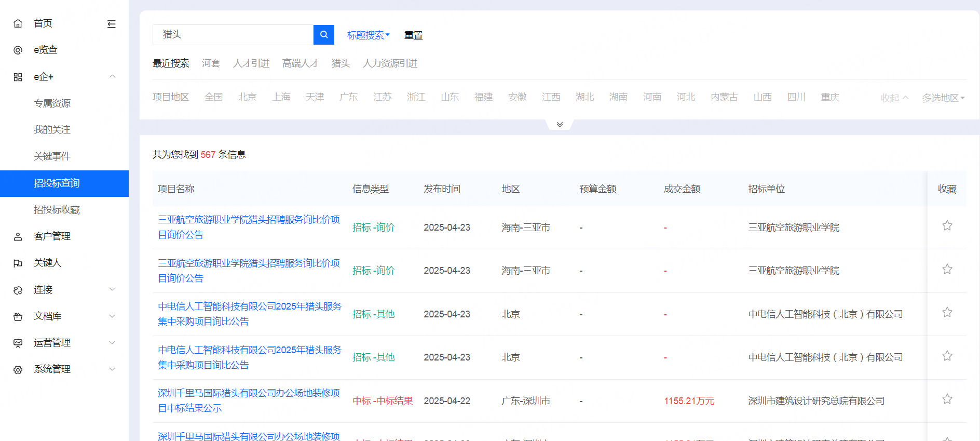Open the 标题搜索 dropdown
Viewport: 980px width, 441px height.
(369, 35)
